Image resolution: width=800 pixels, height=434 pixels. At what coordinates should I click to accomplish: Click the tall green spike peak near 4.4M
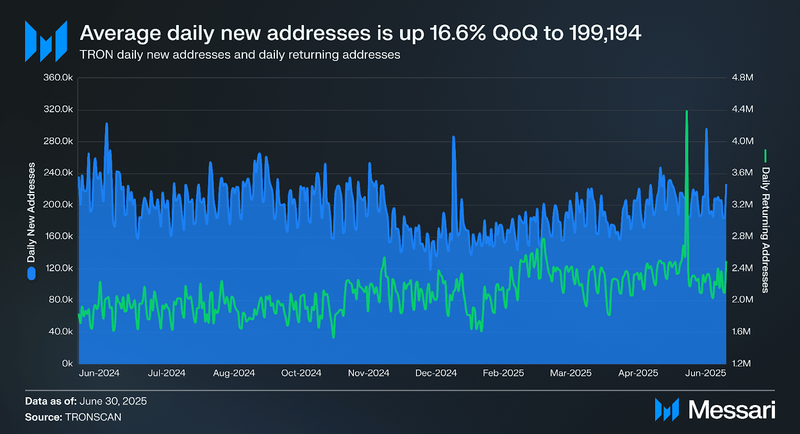[687, 111]
